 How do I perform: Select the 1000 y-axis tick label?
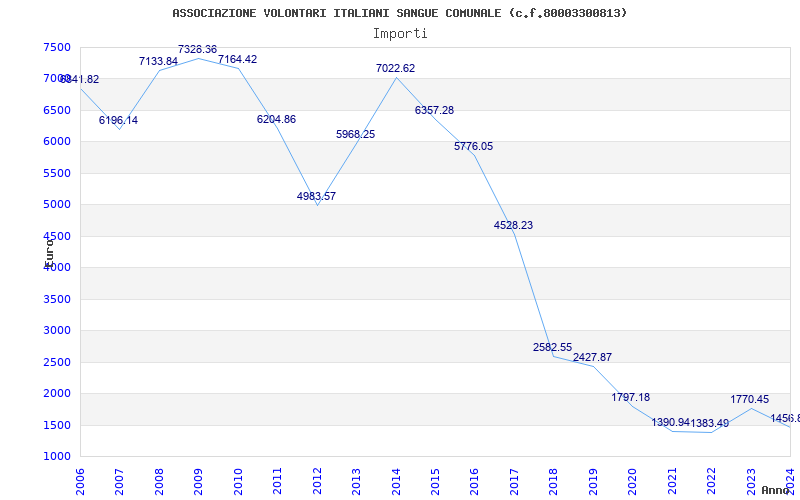[57, 457]
